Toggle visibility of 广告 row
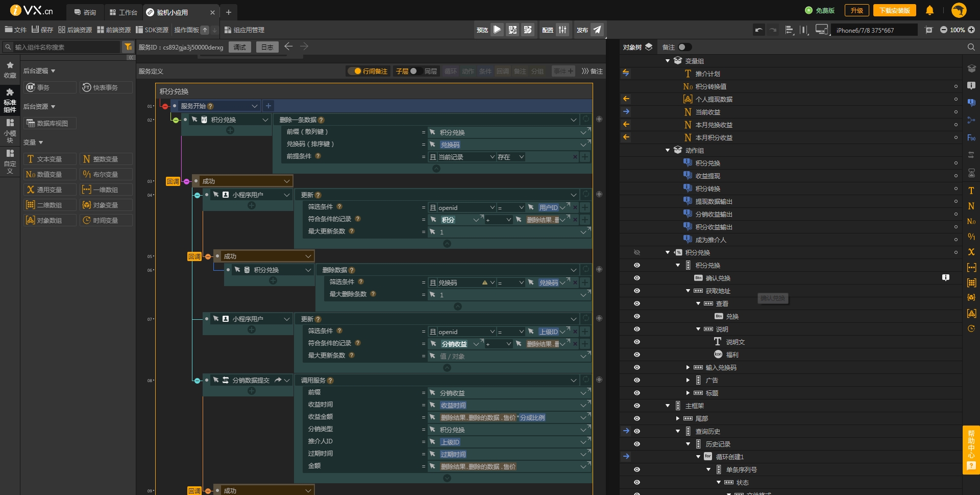Screen dimensions: 980x495 point(637,380)
